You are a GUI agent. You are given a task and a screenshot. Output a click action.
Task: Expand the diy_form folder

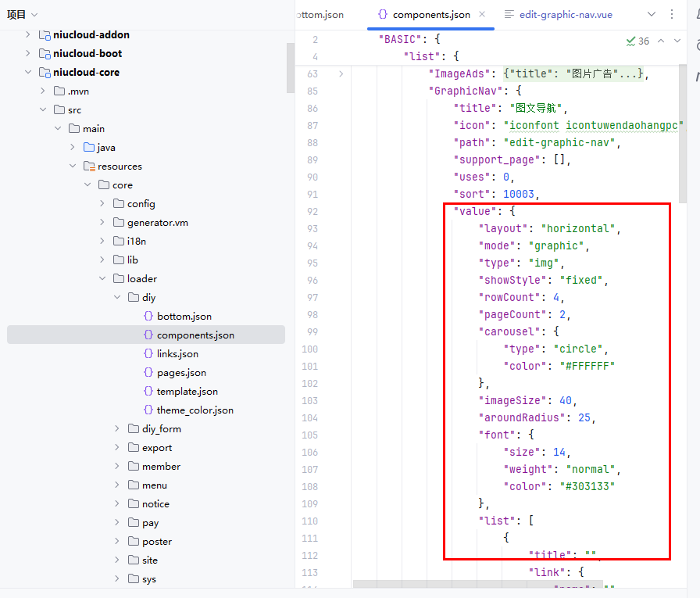117,429
